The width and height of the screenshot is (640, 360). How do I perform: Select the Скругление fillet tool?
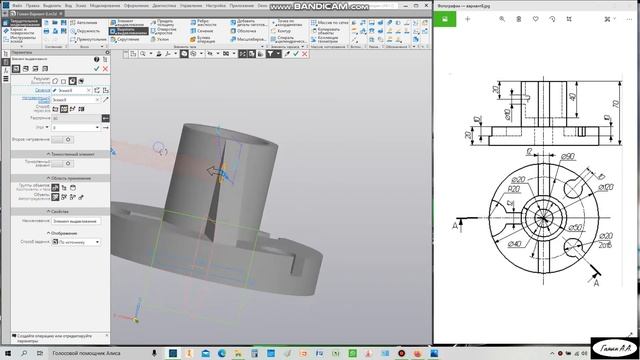[x=125, y=40]
